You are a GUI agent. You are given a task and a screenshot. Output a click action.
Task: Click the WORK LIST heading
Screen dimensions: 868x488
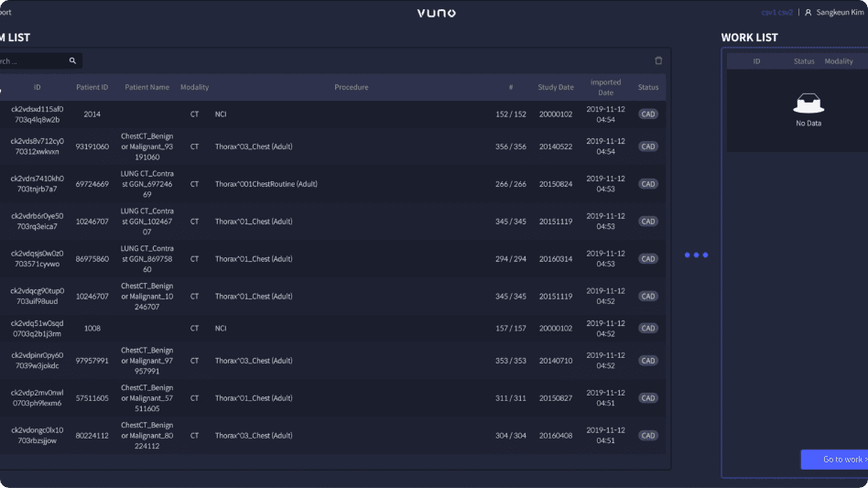[x=749, y=38]
